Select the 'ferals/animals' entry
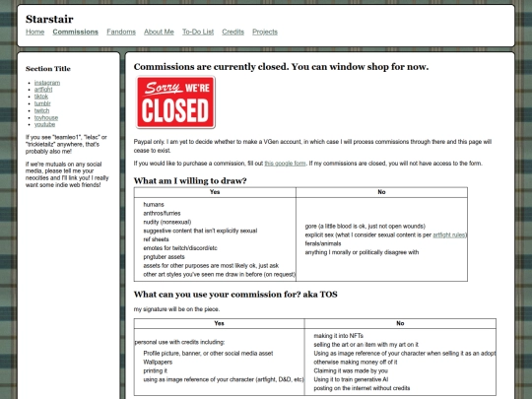The image size is (532, 399). point(323,243)
